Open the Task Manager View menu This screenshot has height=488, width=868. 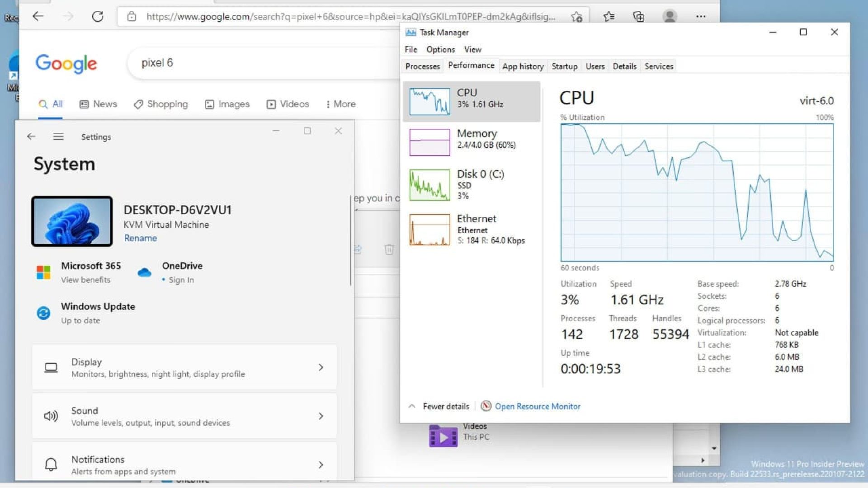(473, 49)
